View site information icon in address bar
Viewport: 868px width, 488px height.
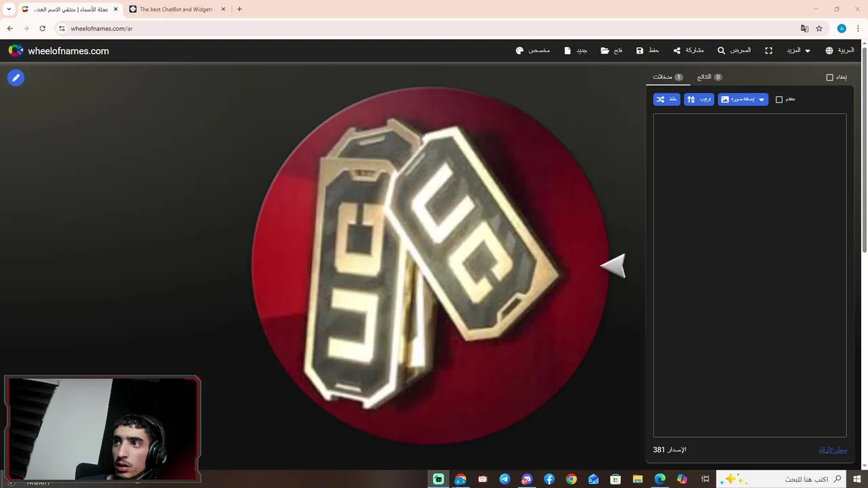point(62,28)
